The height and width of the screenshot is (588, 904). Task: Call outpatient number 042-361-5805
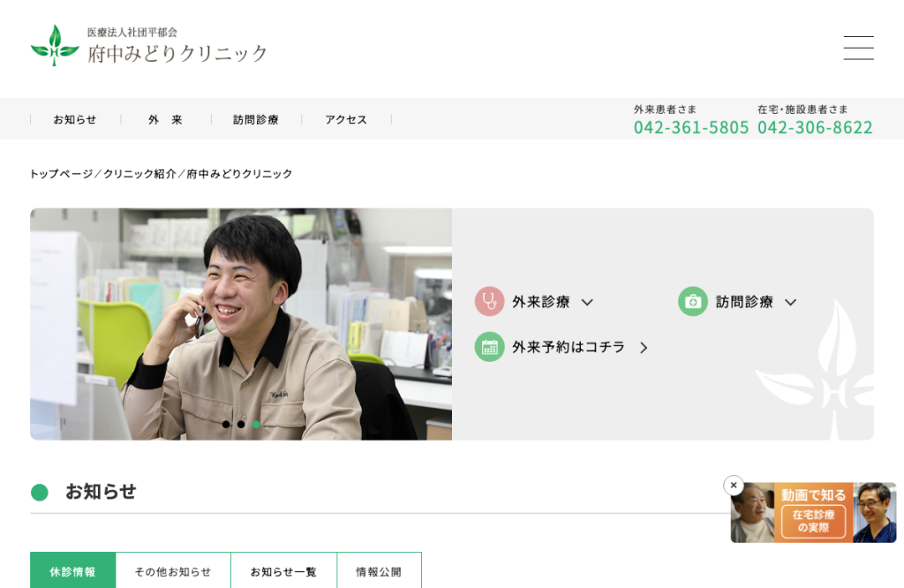point(691,127)
